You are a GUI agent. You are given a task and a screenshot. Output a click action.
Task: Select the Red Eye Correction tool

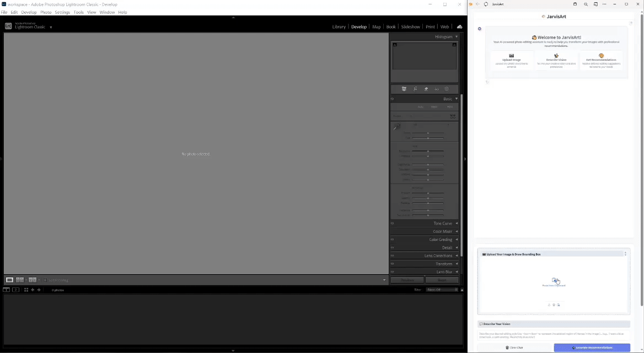(x=436, y=89)
